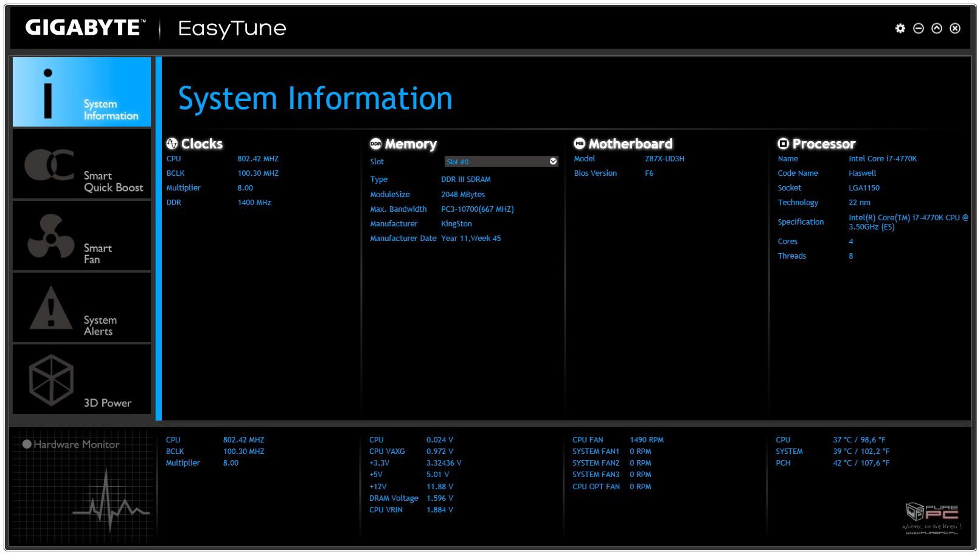The height and width of the screenshot is (555, 980).
Task: Select SYSTEM FAN1 reading 0 RPM
Action: (641, 452)
